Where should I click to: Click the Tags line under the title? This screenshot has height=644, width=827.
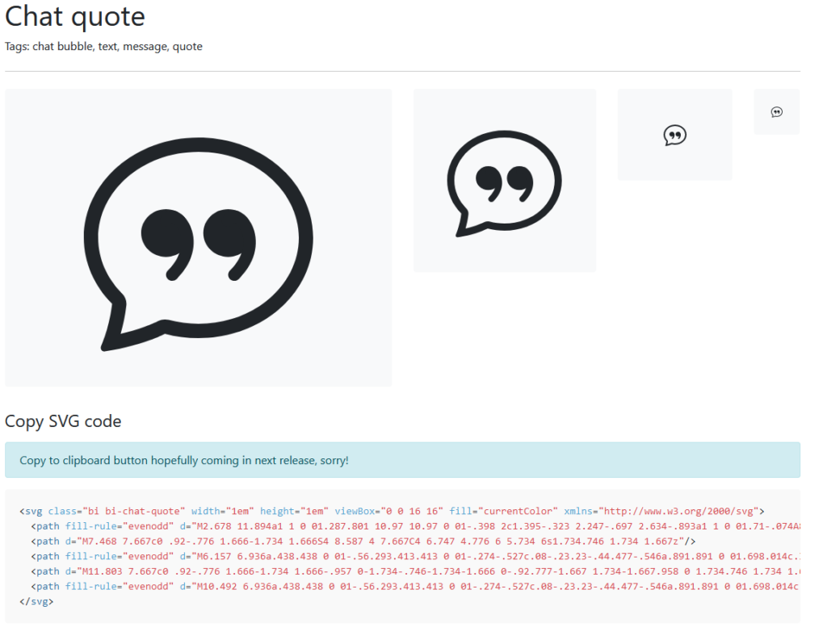[x=103, y=47]
